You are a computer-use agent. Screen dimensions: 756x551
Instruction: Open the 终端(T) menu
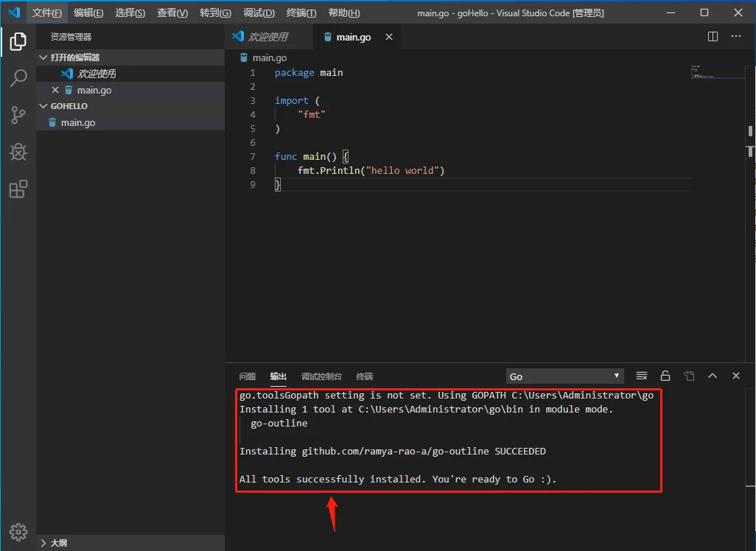point(301,13)
